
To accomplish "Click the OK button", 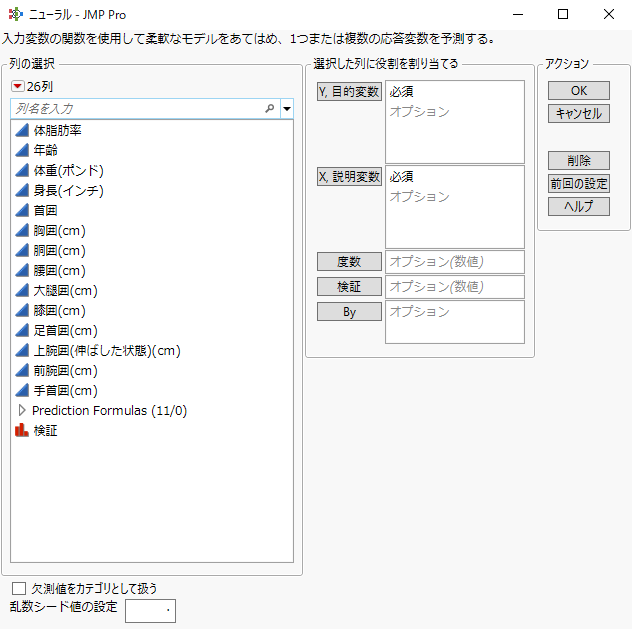I will [x=578, y=91].
